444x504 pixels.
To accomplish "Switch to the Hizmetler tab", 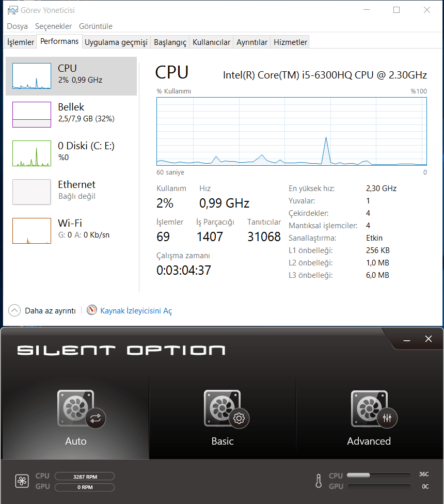I will [290, 42].
